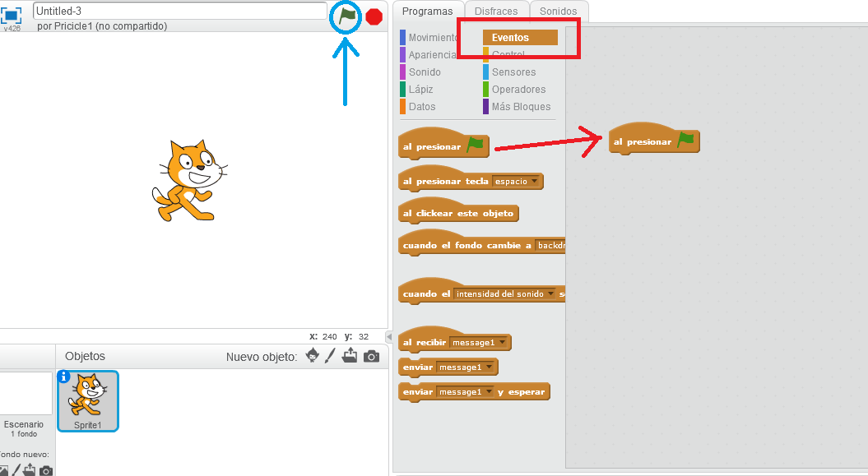Image resolution: width=868 pixels, height=476 pixels.
Task: Stop the project with the red stop button
Action: (x=374, y=17)
